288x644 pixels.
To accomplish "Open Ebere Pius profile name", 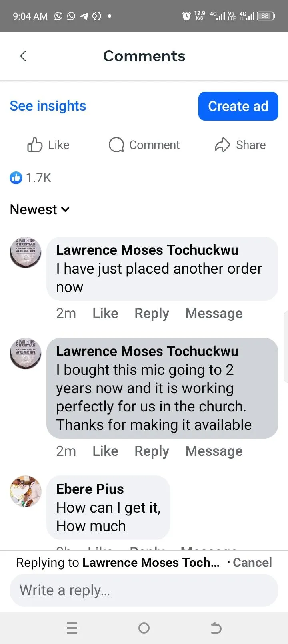I will pos(90,489).
